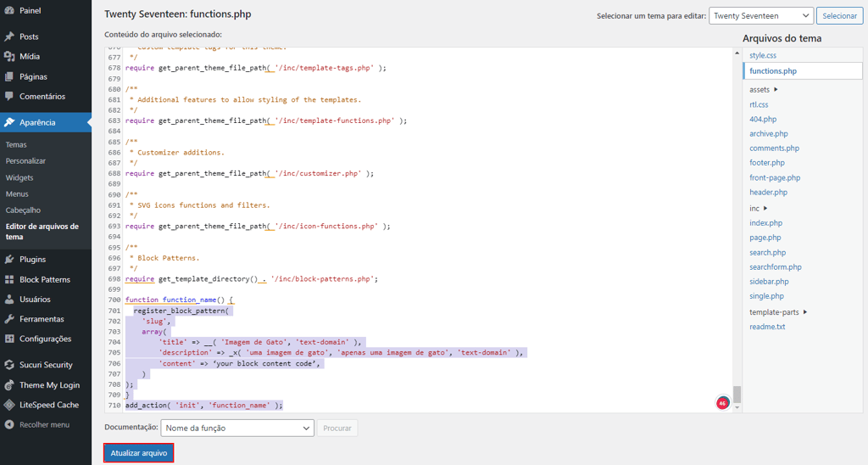The image size is (868, 465).
Task: Click the Aparência paintbrush icon
Action: [9, 122]
